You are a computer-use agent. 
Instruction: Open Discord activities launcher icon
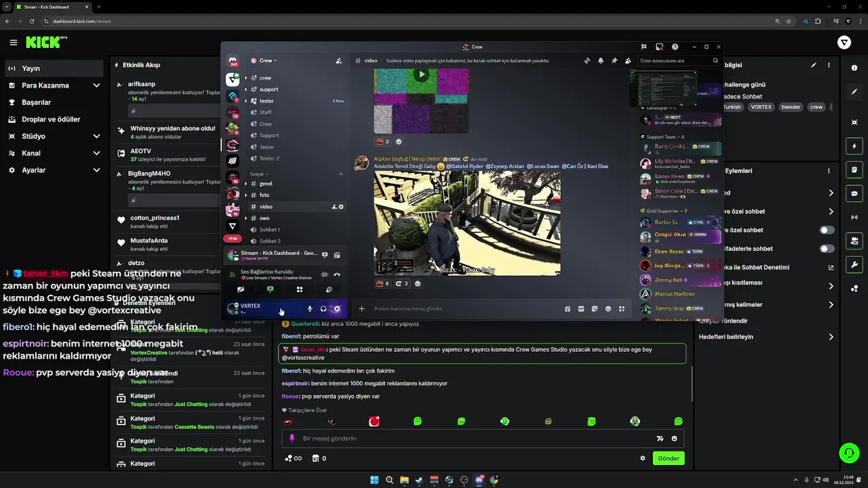[299, 289]
